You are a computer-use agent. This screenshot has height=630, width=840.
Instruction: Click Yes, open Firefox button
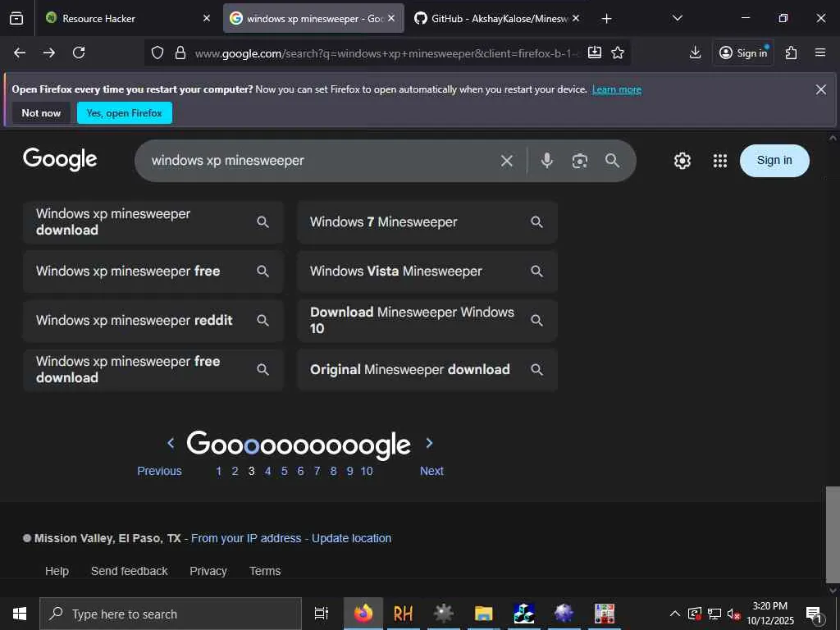(x=125, y=113)
